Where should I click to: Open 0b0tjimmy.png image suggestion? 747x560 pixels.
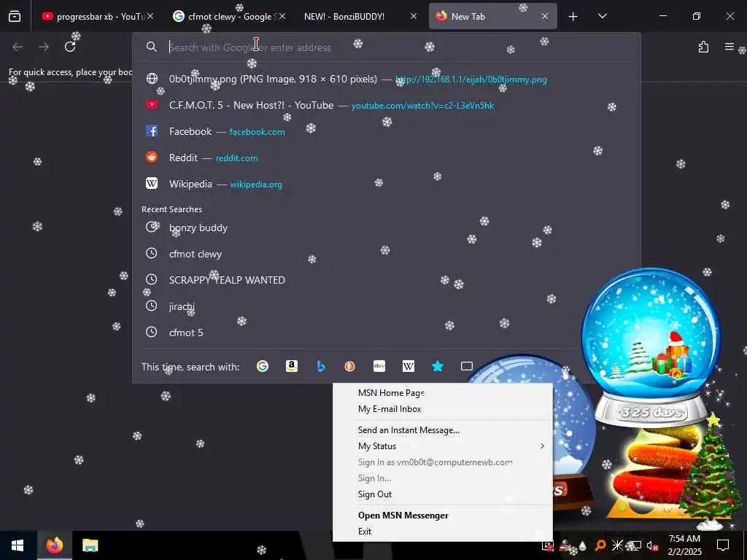(x=387, y=79)
